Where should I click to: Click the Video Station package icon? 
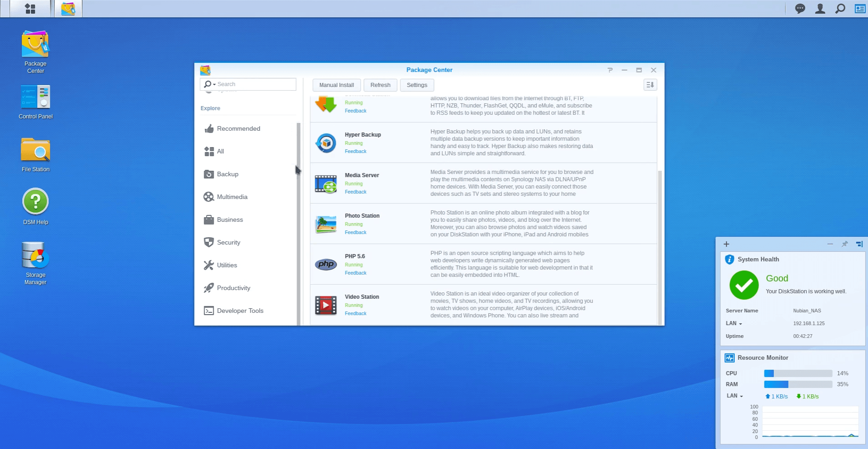tap(326, 305)
